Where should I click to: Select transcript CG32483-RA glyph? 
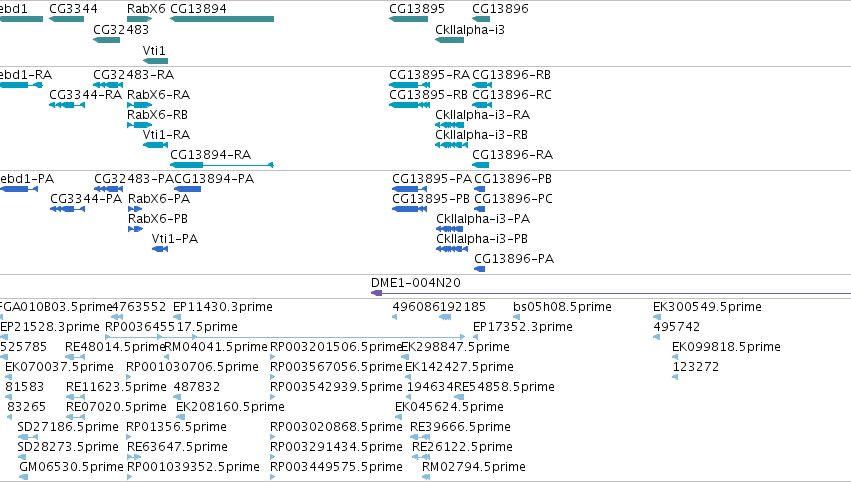[108, 85]
